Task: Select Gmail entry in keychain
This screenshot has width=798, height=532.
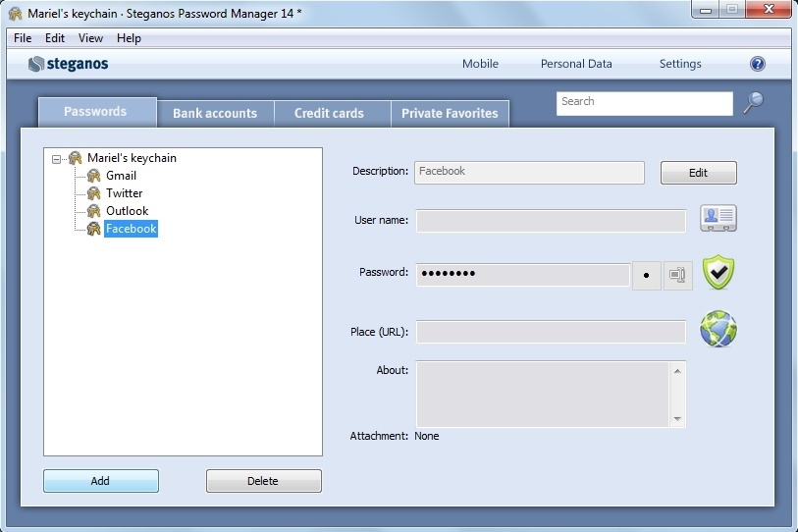Action: 121,176
